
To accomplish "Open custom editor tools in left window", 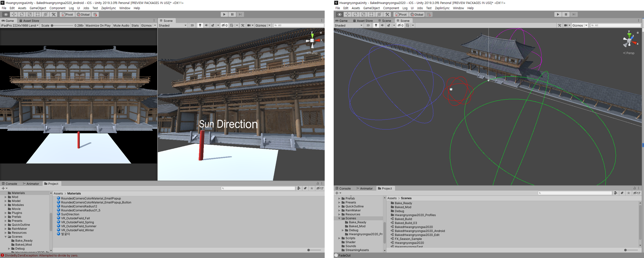I will click(54, 14).
